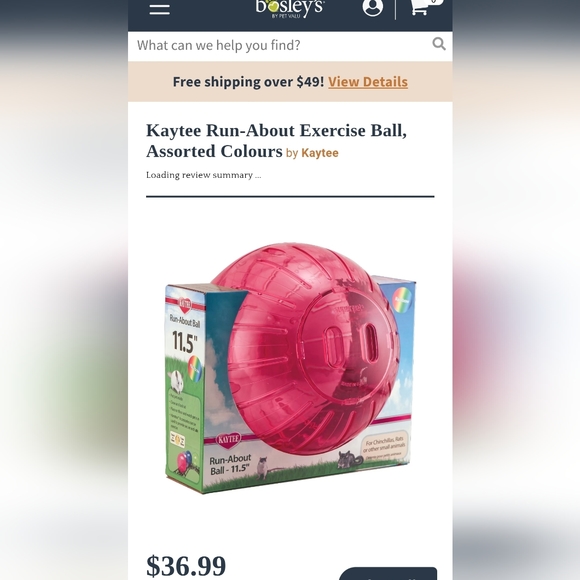Open the account profile icon
The image size is (580, 580).
(372, 7)
